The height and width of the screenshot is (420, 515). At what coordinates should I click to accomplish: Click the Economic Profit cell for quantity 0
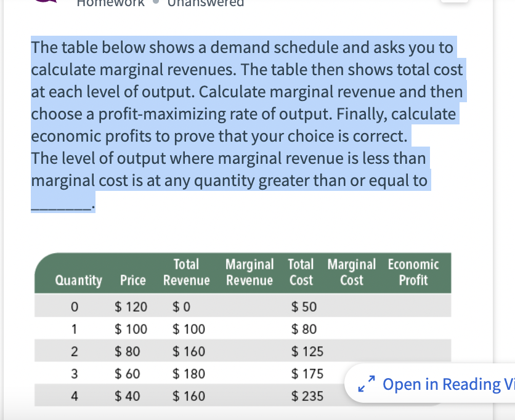[x=413, y=306]
